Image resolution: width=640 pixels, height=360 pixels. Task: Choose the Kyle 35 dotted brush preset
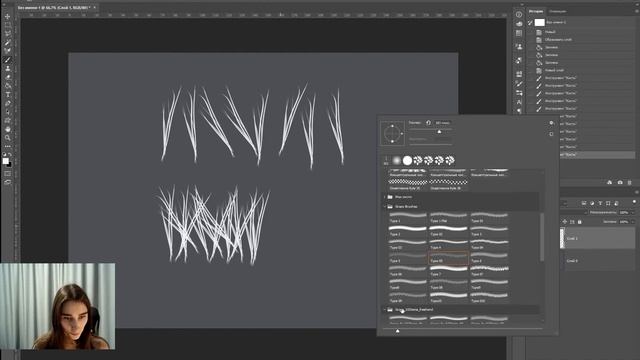(x=407, y=184)
